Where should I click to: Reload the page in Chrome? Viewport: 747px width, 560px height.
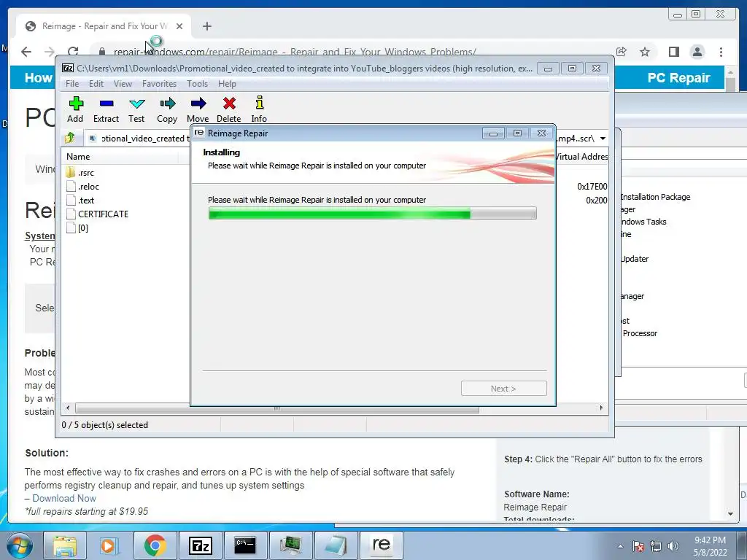pyautogui.click(x=73, y=52)
